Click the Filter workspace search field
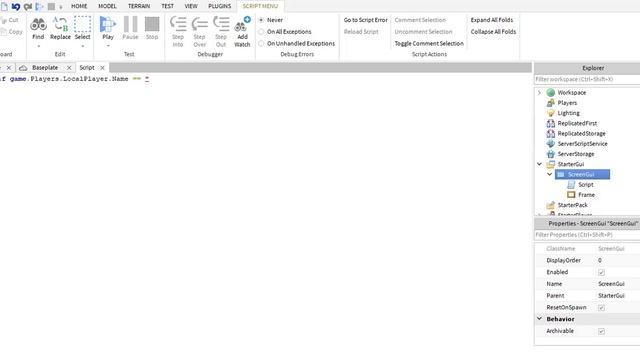Viewport: 640px width, 360px height. [587, 79]
